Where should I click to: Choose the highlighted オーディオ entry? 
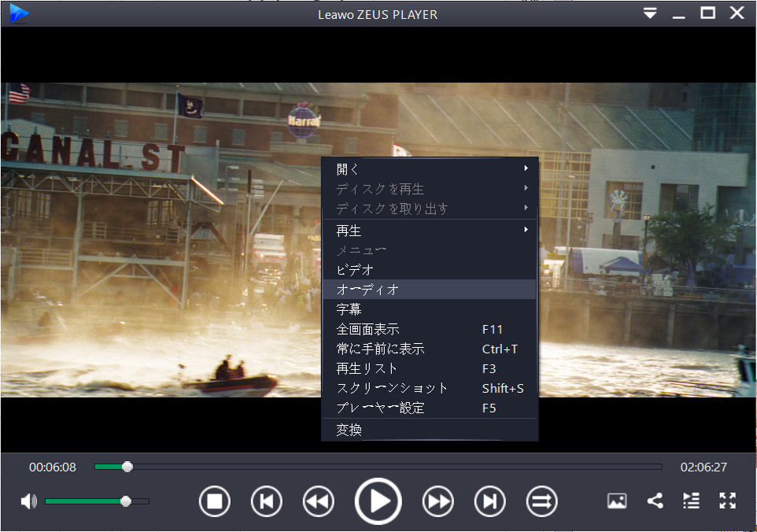point(430,289)
